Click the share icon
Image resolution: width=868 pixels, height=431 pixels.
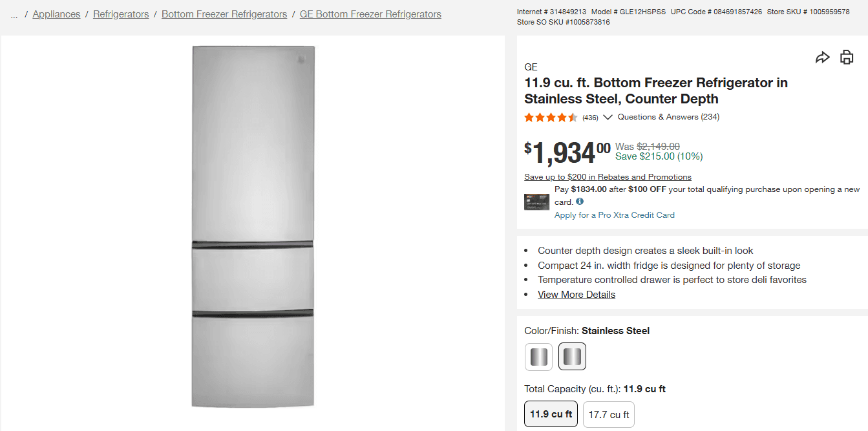(823, 57)
